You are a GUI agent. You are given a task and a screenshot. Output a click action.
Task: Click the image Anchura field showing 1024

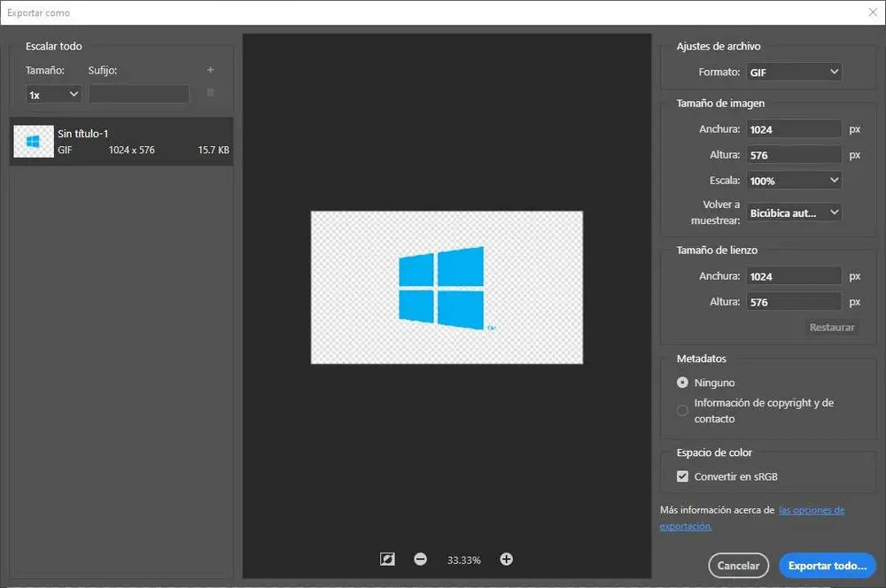[x=794, y=129]
